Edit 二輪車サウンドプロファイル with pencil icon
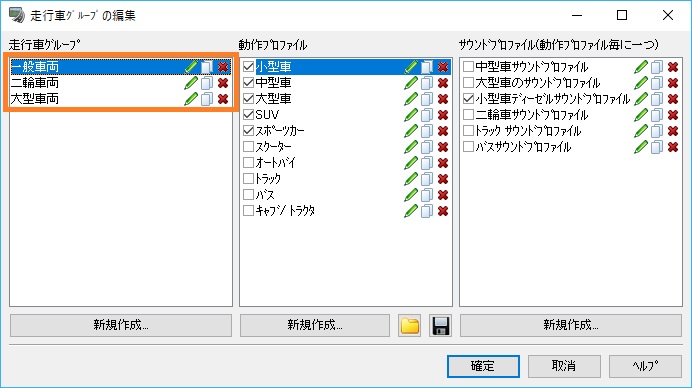This screenshot has width=692, height=388. [x=640, y=115]
